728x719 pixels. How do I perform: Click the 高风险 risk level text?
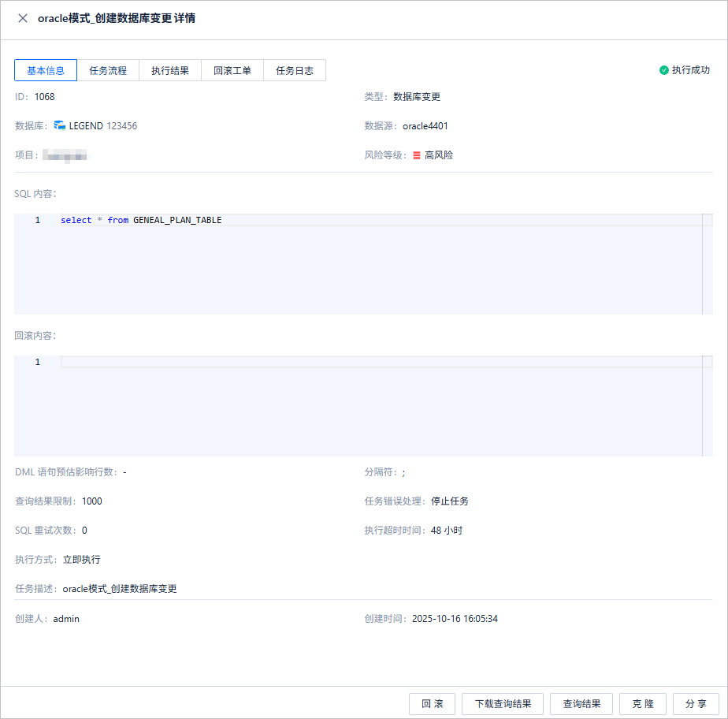(439, 155)
